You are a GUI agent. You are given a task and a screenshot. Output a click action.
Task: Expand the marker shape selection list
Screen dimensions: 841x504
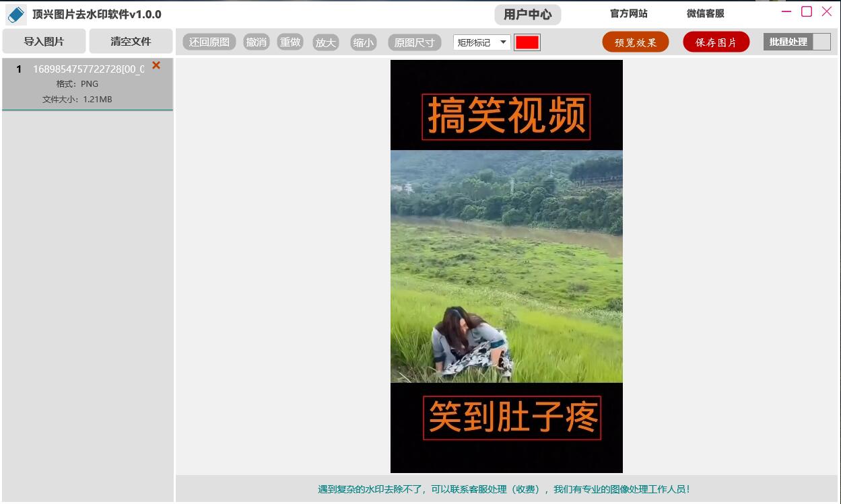502,42
